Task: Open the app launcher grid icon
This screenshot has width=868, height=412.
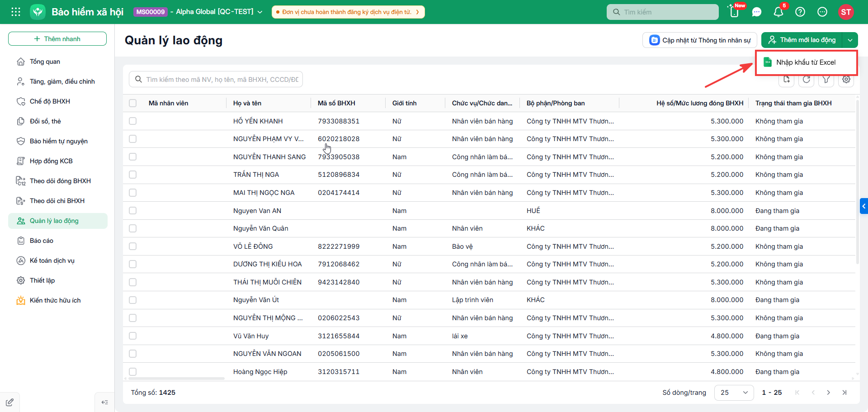Action: [x=16, y=12]
